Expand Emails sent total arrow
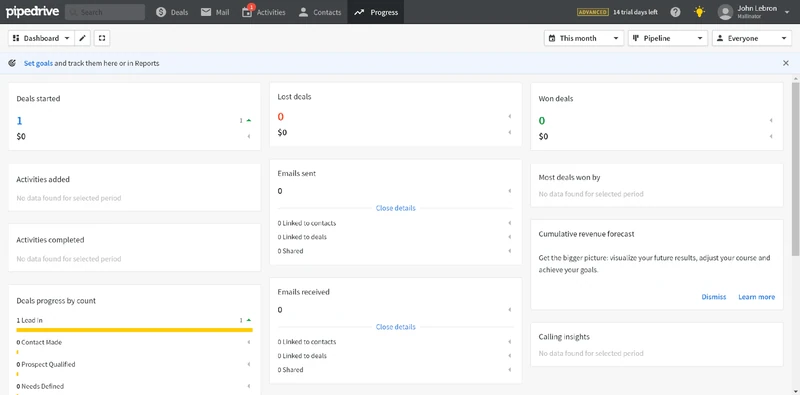Image resolution: width=800 pixels, height=395 pixels. tap(510, 191)
